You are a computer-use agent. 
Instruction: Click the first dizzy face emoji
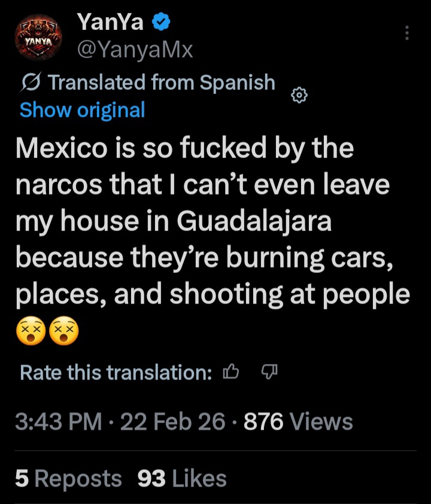pyautogui.click(x=31, y=331)
